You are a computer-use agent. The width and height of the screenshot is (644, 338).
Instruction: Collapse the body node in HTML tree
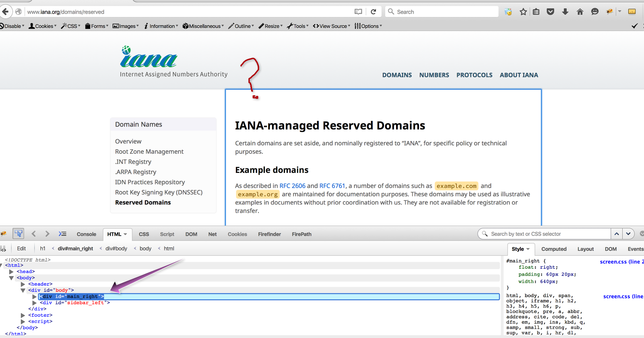(11, 278)
